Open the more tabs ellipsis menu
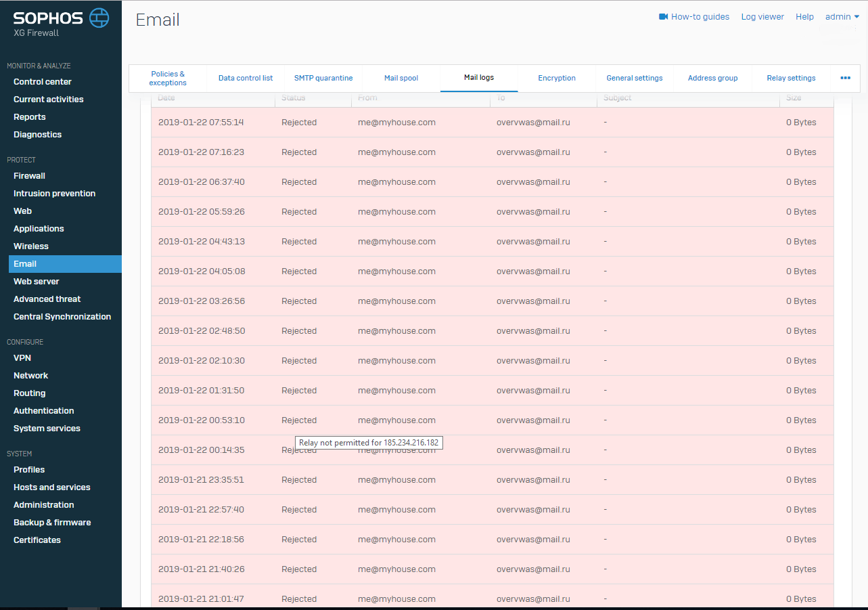 [845, 78]
